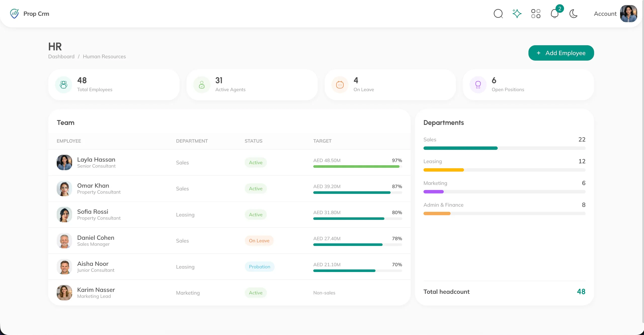This screenshot has width=644, height=335.
Task: Open the apps grid icon
Action: [536, 14]
